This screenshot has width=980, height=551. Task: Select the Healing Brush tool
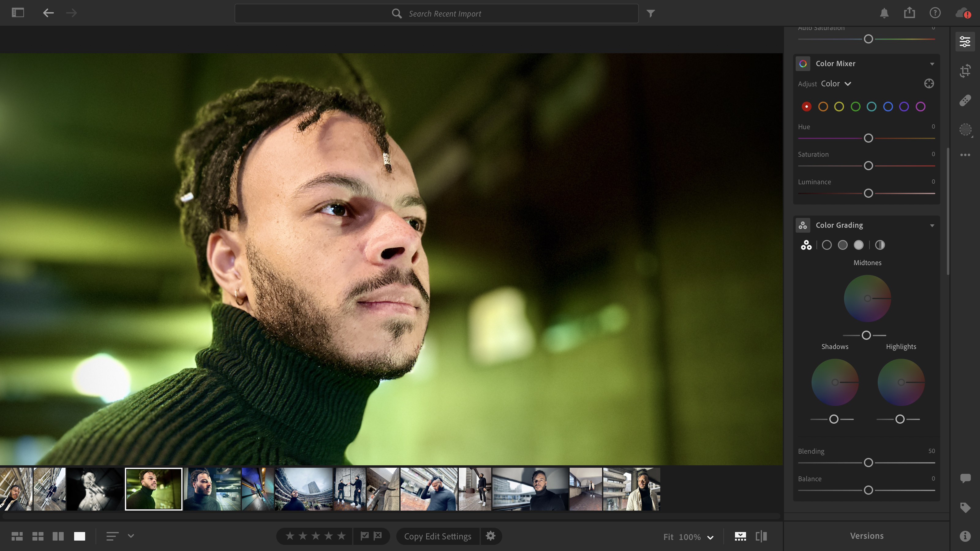pos(965,100)
